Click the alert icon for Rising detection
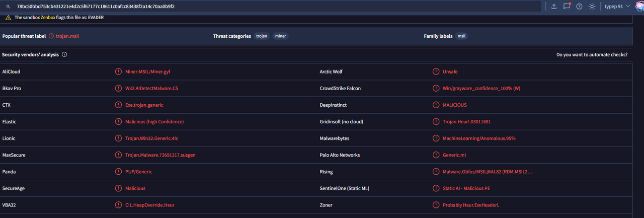The image size is (644, 218). 436,172
